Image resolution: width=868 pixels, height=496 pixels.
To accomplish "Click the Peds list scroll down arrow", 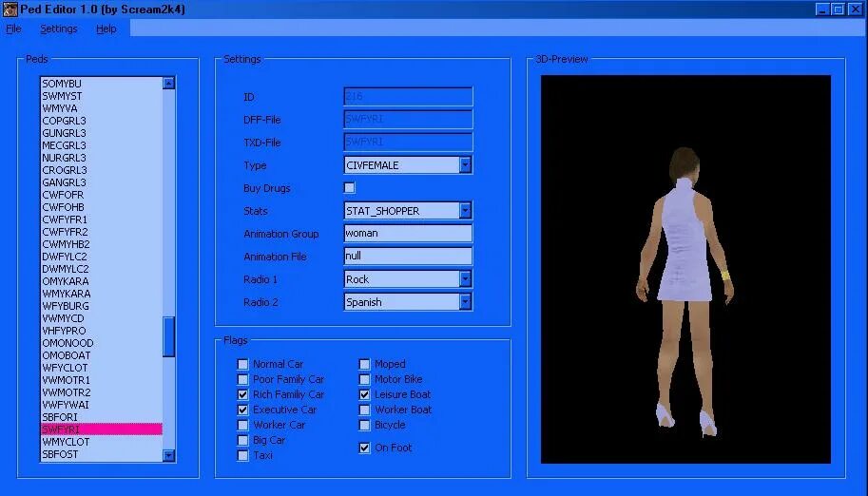I will [x=169, y=455].
